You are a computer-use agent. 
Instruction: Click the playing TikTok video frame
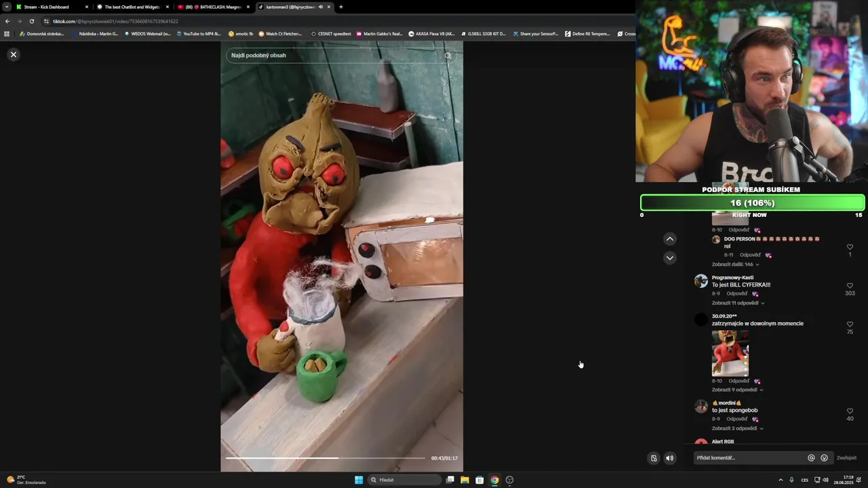tap(342, 256)
